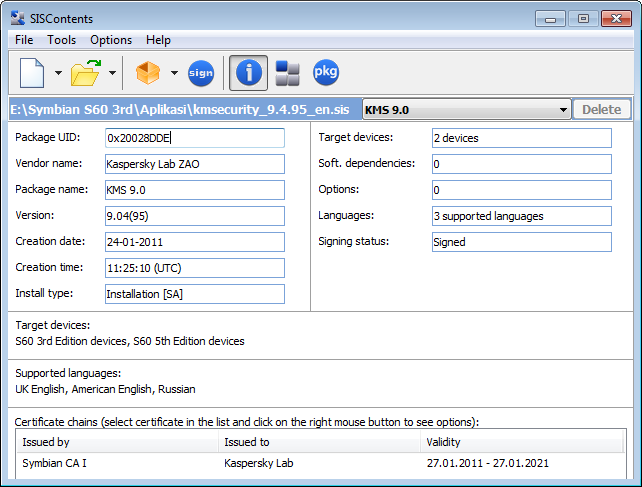This screenshot has height=487, width=642.
Task: Open the Options menu
Action: (111, 40)
